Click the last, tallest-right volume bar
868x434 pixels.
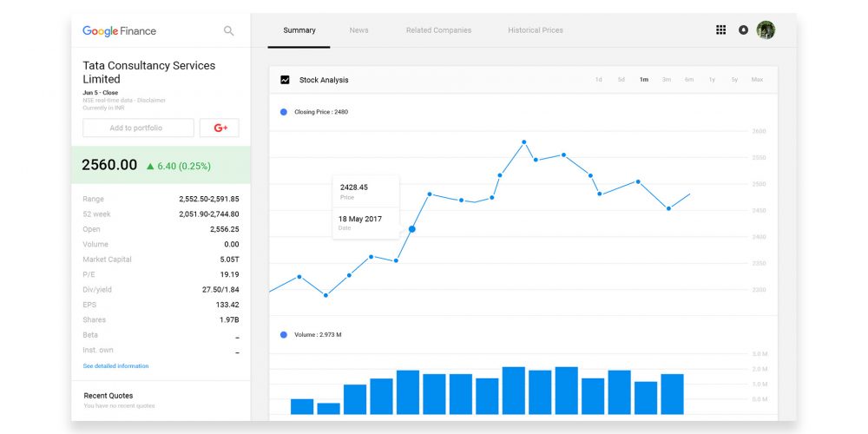pos(672,394)
